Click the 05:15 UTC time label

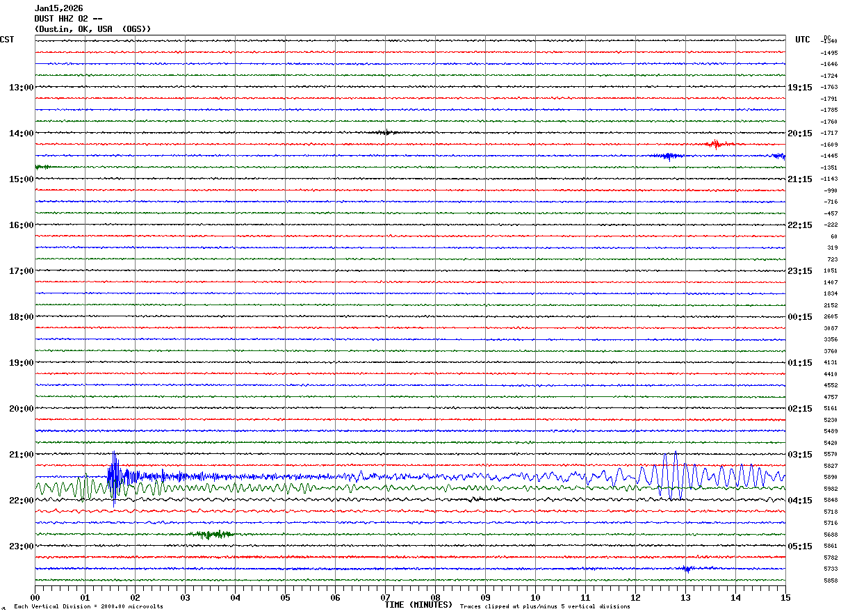click(799, 546)
